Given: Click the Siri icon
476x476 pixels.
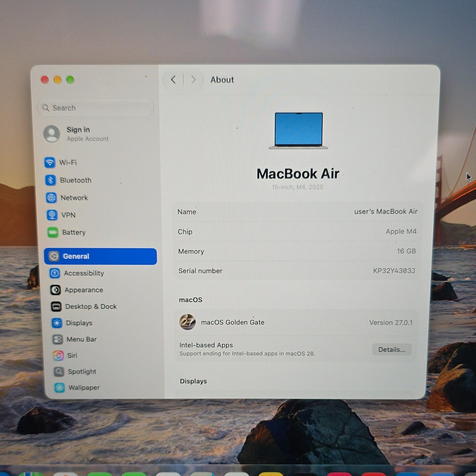Looking at the screenshot, I should [58, 355].
